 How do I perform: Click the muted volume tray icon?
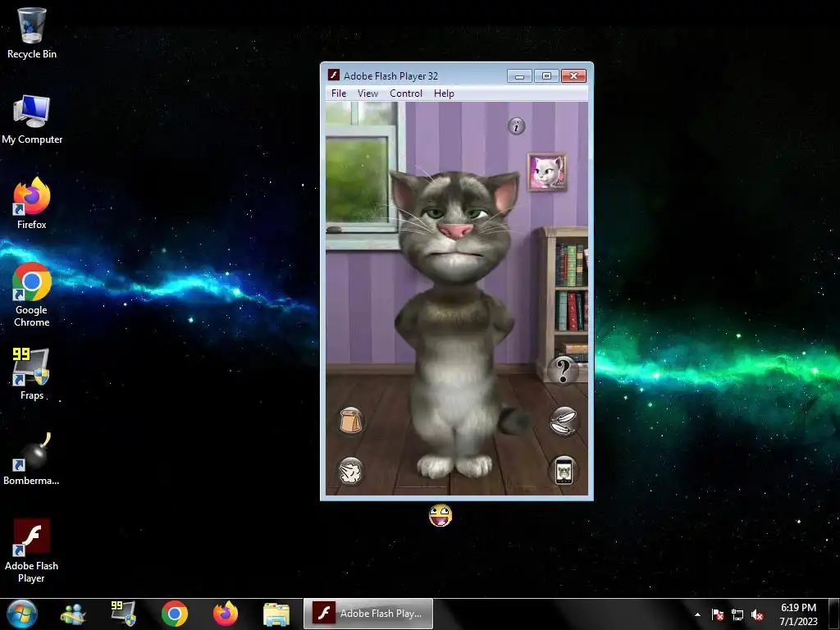click(757, 614)
